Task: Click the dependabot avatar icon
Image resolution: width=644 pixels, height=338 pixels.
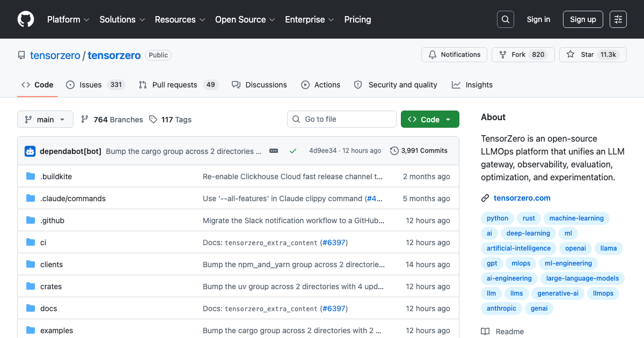Action: [30, 151]
